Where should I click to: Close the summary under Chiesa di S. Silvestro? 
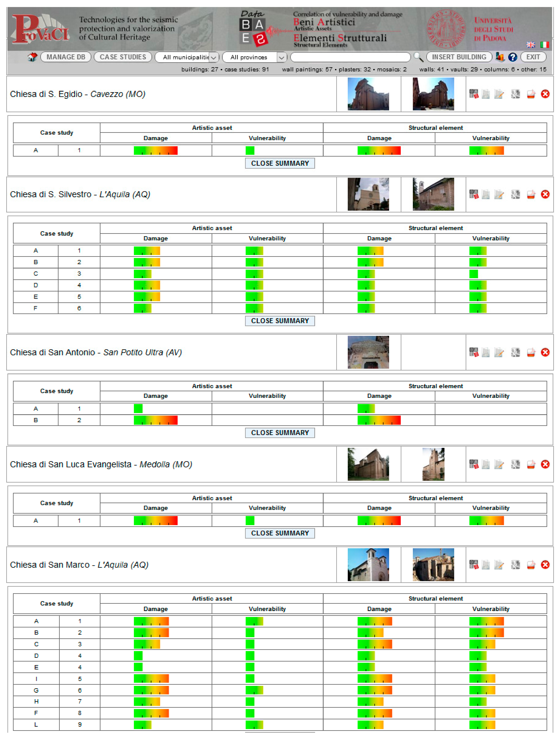point(280,321)
